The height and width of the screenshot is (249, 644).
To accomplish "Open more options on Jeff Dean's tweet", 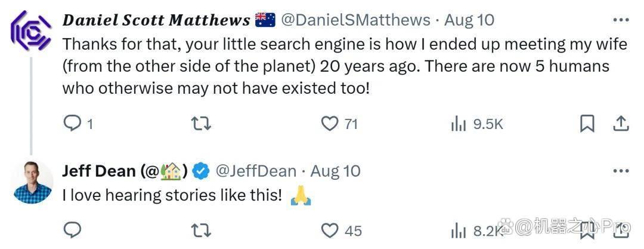I will [x=621, y=171].
